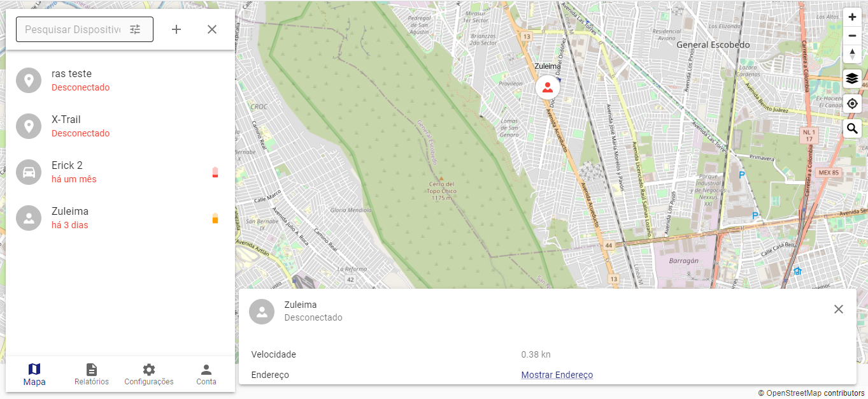This screenshot has height=399, width=868.
Task: Click the Zuleima avatar in status card
Action: point(262,312)
